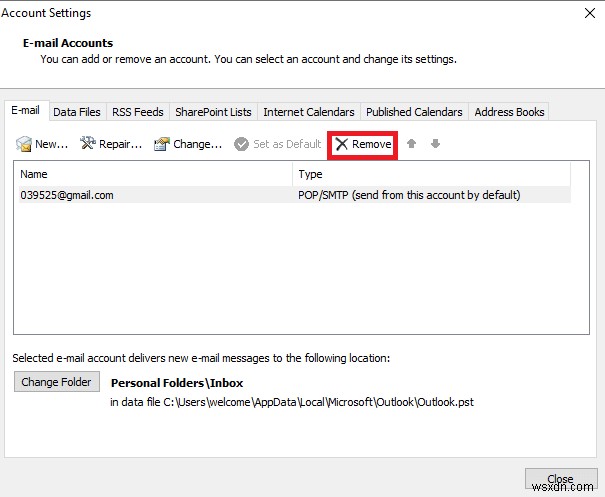Click the Change Folder button
The image size is (605, 497).
coord(57,382)
